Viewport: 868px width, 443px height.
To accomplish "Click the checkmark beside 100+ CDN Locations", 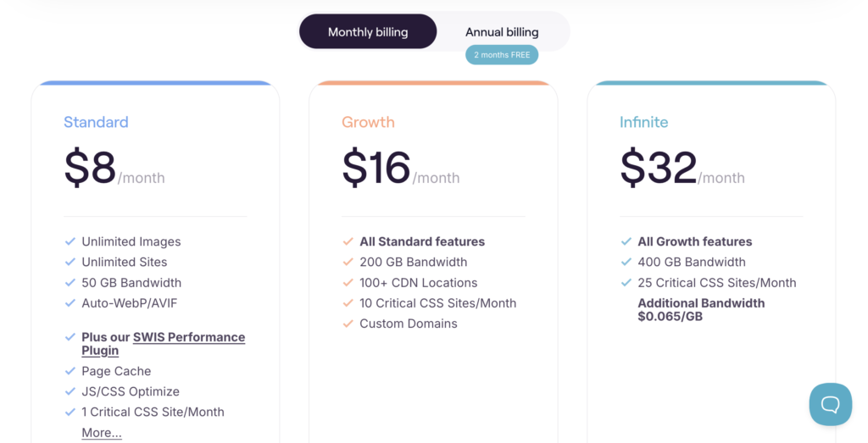I will [x=348, y=283].
